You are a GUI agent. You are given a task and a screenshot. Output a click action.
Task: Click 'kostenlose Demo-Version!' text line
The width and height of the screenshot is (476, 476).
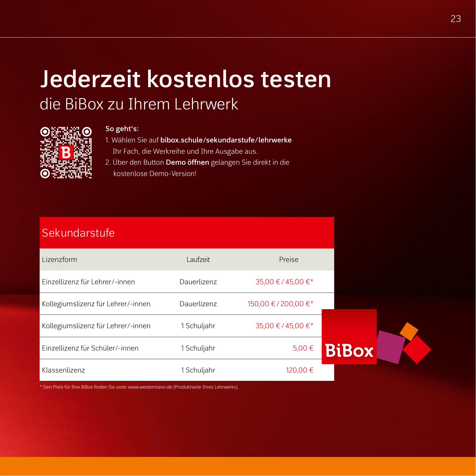pos(155,174)
